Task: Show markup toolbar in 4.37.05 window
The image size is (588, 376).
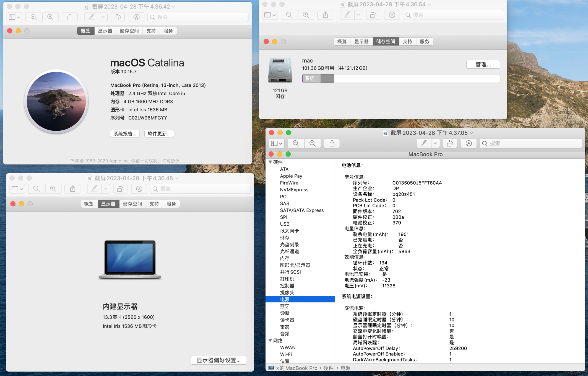Action: click(x=469, y=143)
